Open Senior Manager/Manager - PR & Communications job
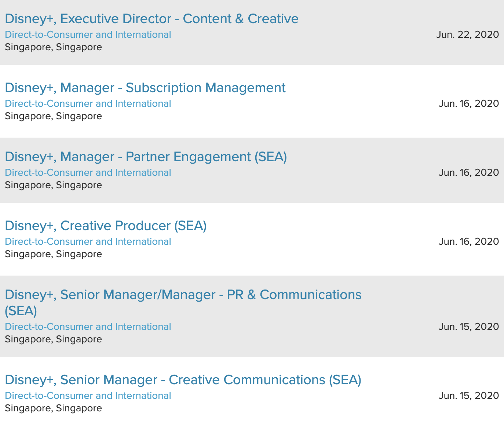Screen dimensions: 504x422 [183, 295]
